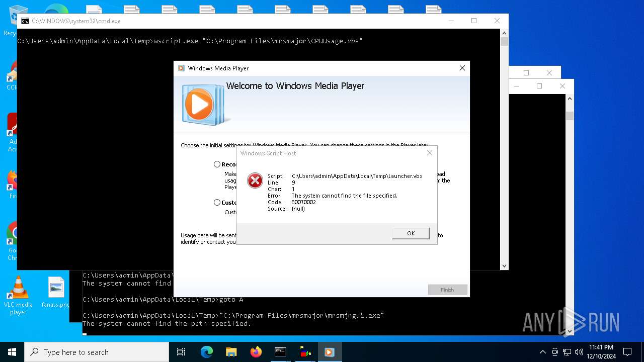Open the CCleaner desktop shortcut
644x362 pixels.
pyautogui.click(x=12, y=75)
